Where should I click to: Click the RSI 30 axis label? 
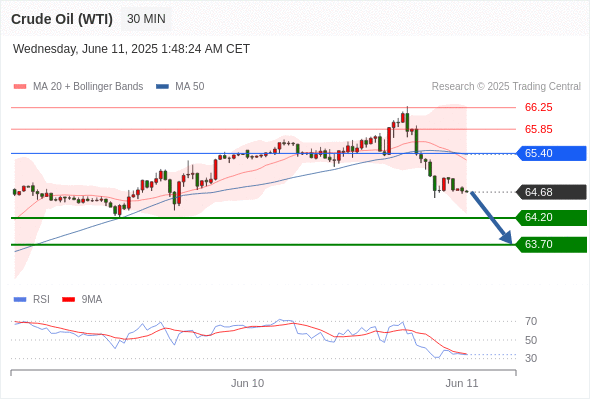point(531,358)
